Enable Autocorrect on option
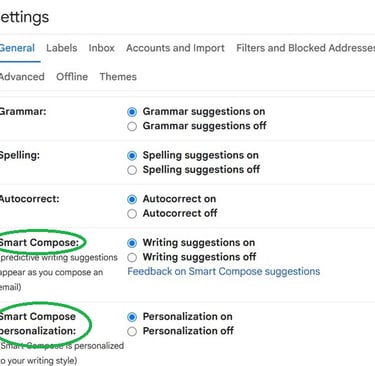Image resolution: width=375 pixels, height=366 pixels. click(132, 199)
